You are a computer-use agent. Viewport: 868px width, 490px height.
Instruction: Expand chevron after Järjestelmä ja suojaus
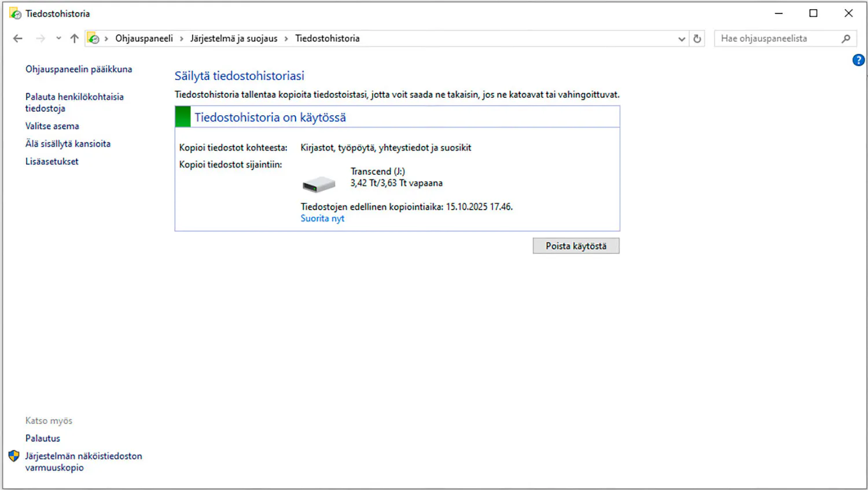(x=286, y=39)
